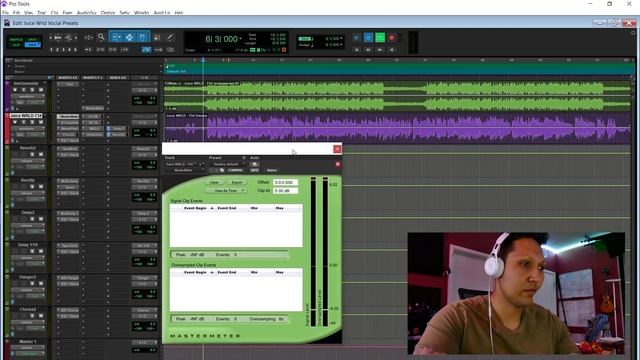Click the online sync icon beside Stop
The width and height of the screenshot is (640, 360).
coord(357,38)
